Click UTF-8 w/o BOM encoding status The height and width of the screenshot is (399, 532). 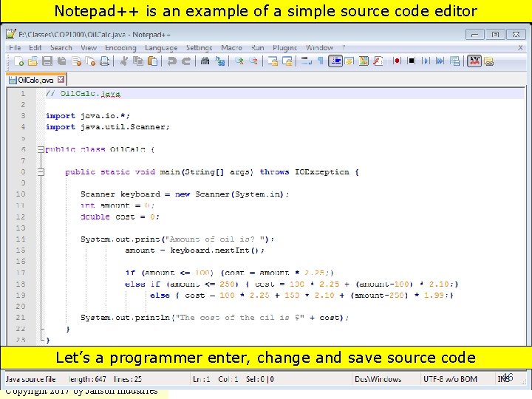[x=450, y=379]
